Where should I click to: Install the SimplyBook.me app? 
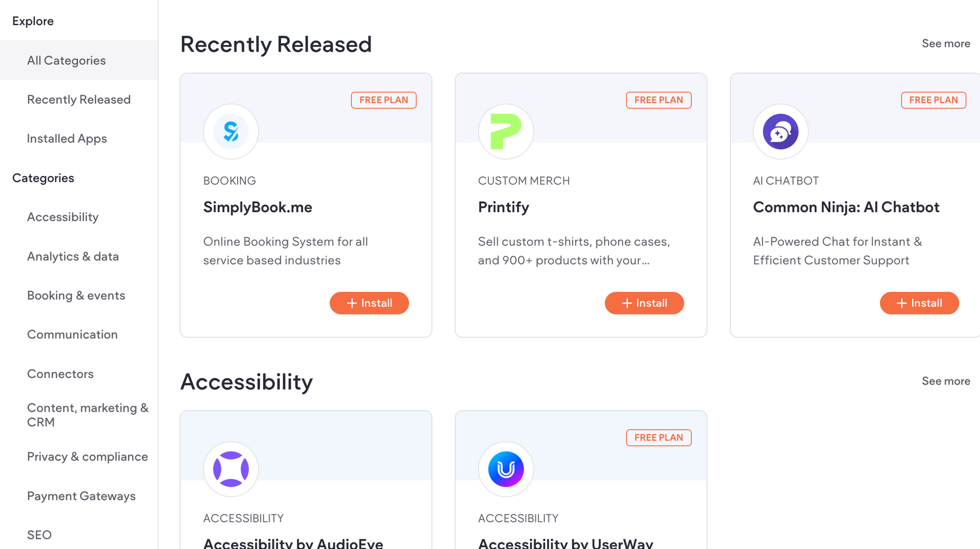369,303
